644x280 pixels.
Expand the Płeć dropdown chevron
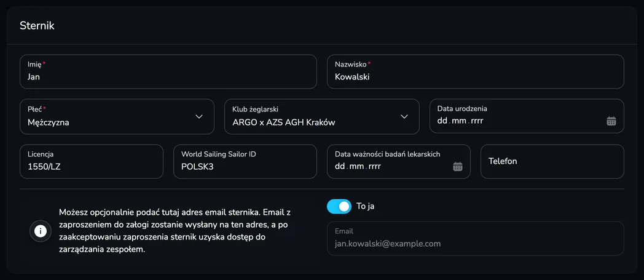(x=199, y=117)
